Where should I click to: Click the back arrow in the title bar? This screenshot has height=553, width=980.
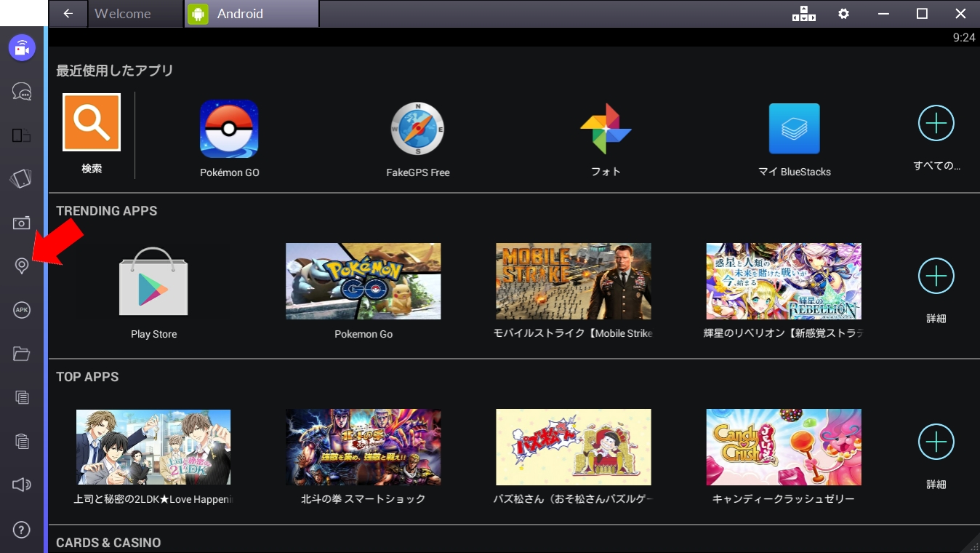(x=68, y=14)
